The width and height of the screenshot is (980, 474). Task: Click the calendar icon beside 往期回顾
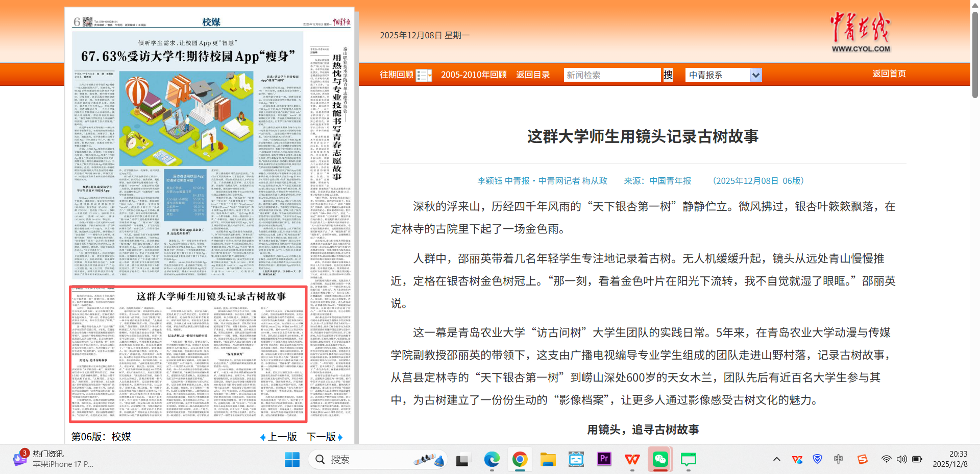pos(424,76)
